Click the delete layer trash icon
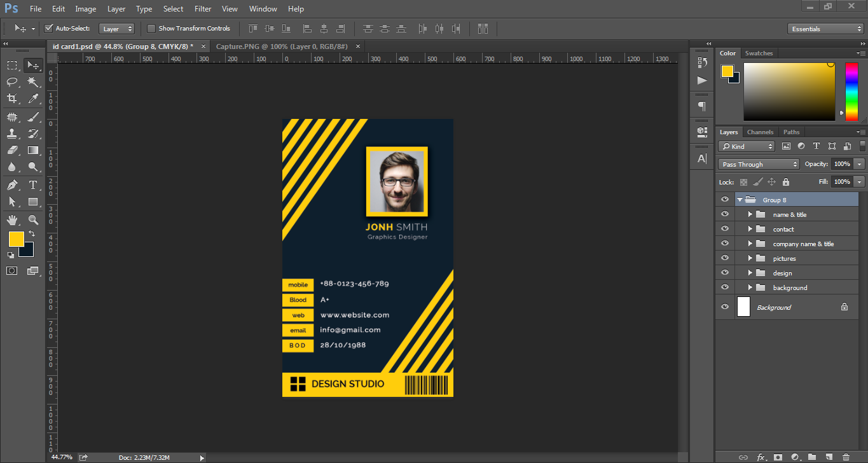This screenshot has width=868, height=463. click(x=846, y=457)
